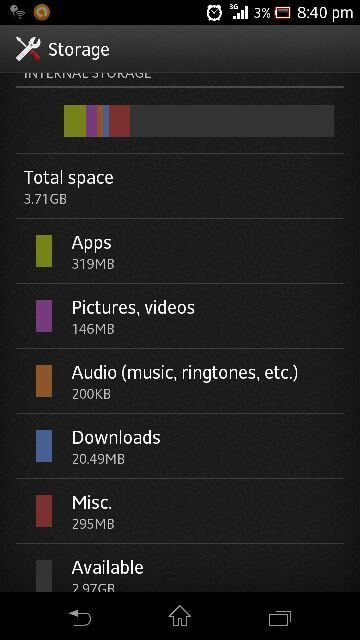Viewport: 360px width, 640px height.
Task: Select the Audio (music, ringtones, etc.) row
Action: [180, 381]
